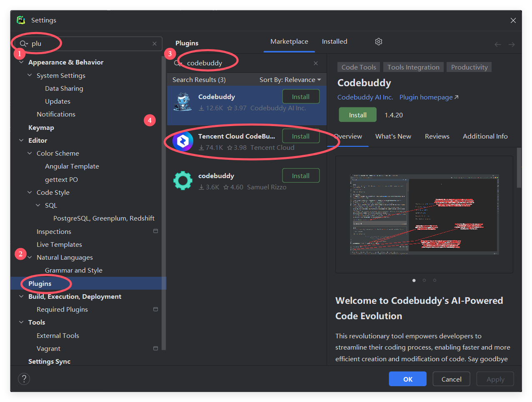Open the help question mark button

[24, 379]
